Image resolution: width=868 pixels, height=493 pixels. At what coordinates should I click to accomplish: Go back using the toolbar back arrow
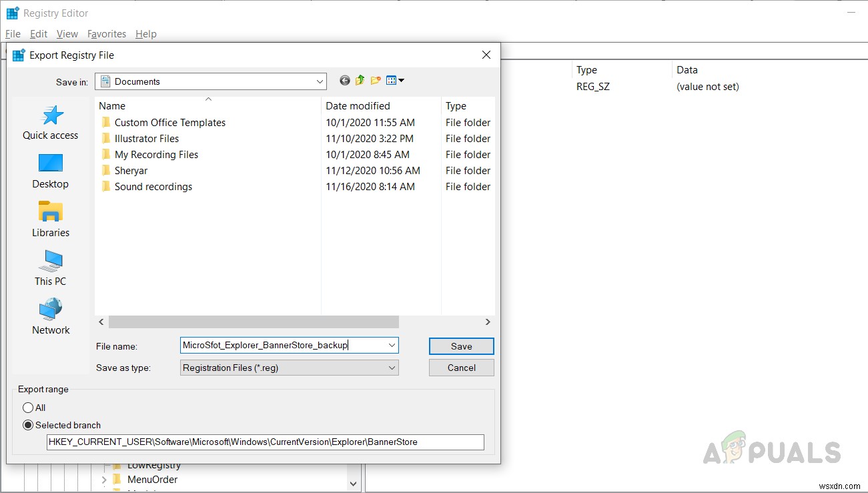(345, 81)
